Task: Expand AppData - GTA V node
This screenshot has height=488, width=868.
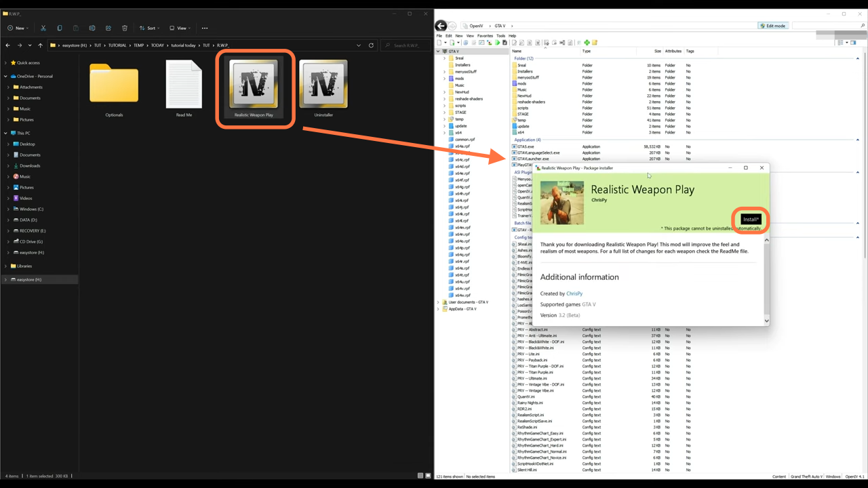Action: tap(439, 309)
